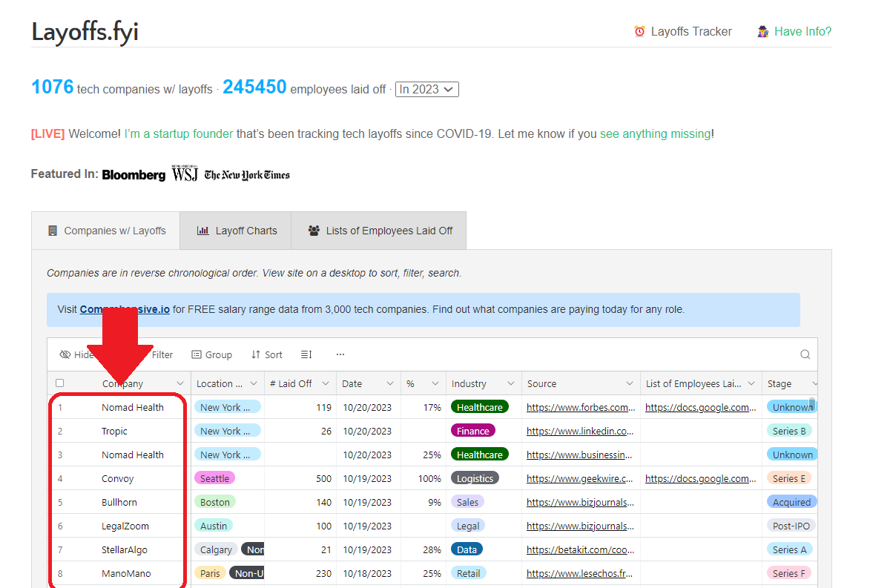
Task: Expand the Source column header menu
Action: [630, 383]
